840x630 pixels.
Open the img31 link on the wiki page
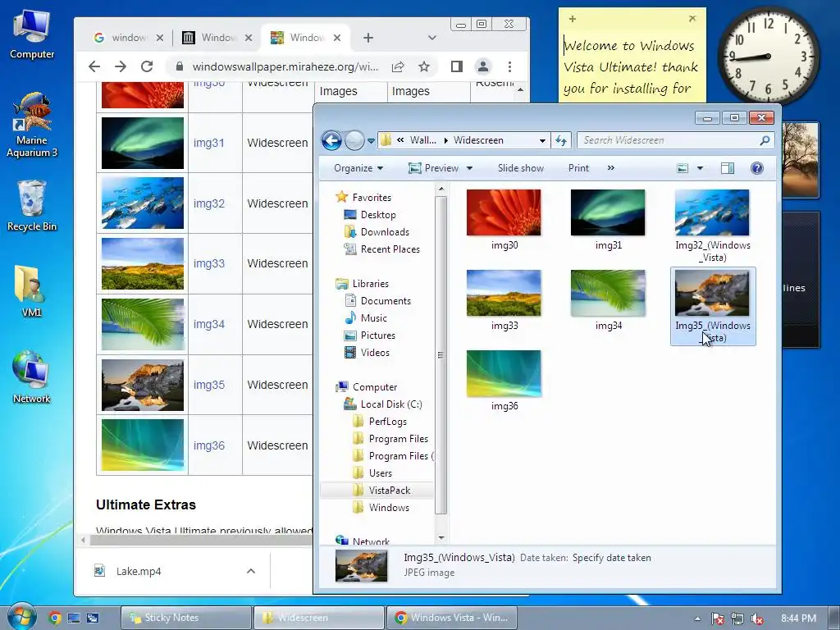point(208,143)
